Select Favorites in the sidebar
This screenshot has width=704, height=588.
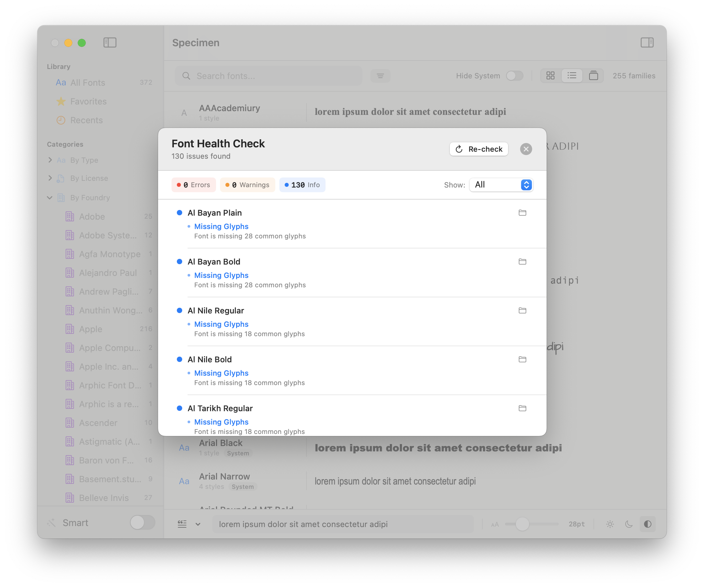click(88, 101)
